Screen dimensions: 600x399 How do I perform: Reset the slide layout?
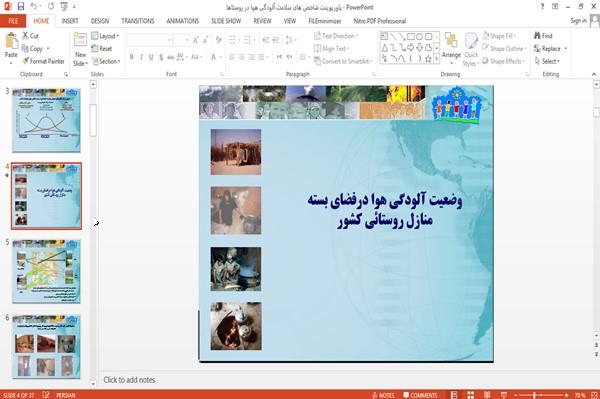pyautogui.click(x=102, y=49)
